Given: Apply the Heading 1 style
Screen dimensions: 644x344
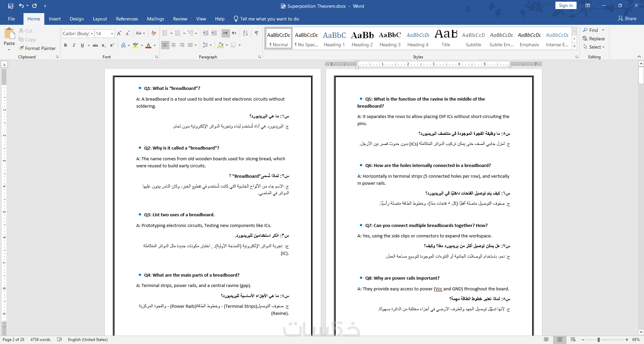Looking at the screenshot, I should (334, 39).
